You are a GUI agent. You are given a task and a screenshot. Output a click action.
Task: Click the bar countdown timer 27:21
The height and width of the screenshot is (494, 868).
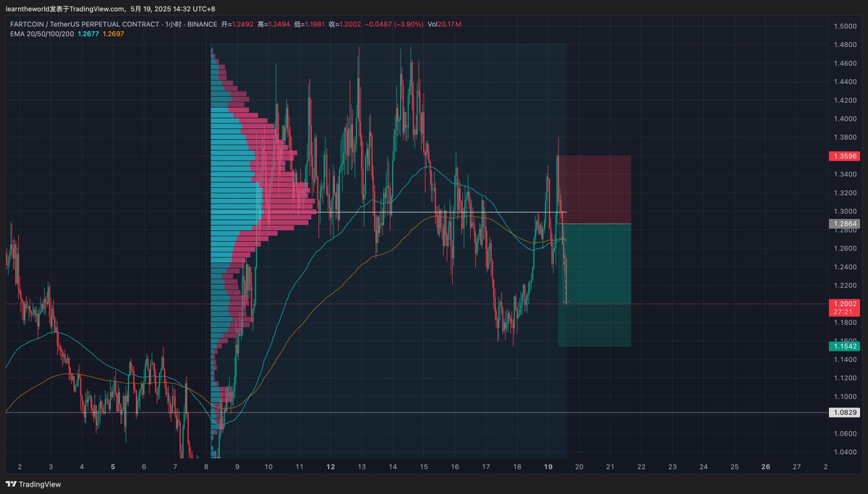[843, 312]
